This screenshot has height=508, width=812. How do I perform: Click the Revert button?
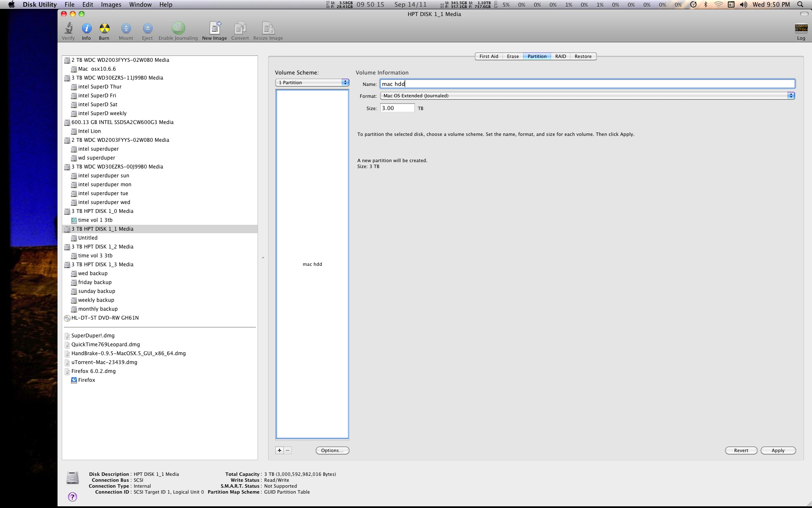741,450
